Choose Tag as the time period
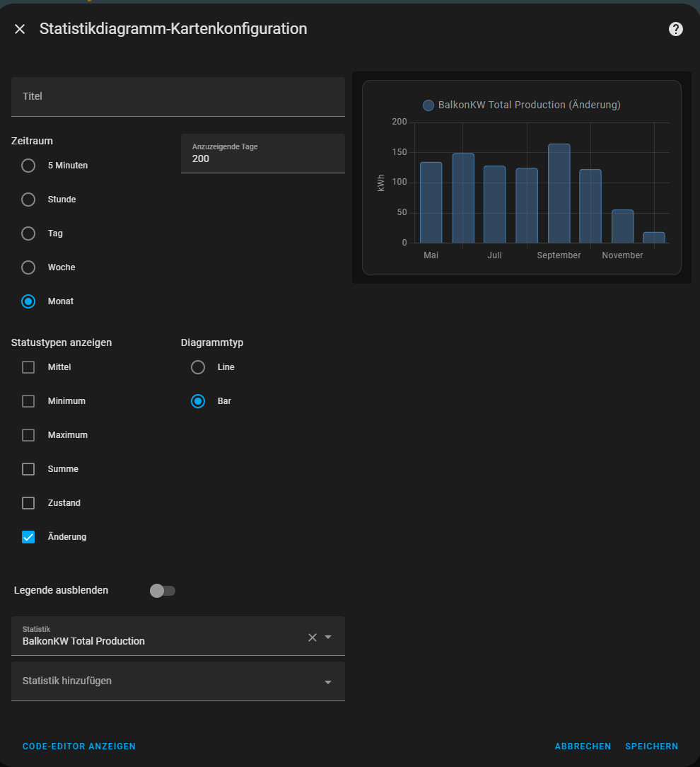700x767 pixels. coord(28,233)
